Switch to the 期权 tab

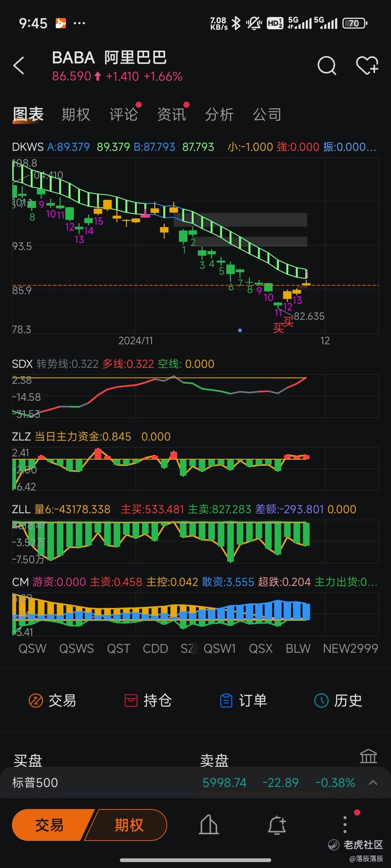(76, 114)
